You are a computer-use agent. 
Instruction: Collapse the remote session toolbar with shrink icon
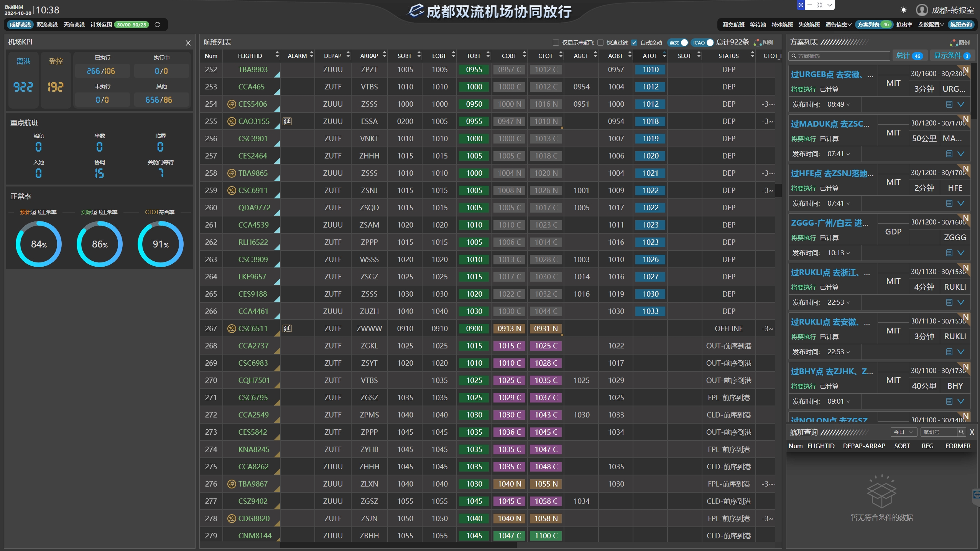pyautogui.click(x=820, y=5)
